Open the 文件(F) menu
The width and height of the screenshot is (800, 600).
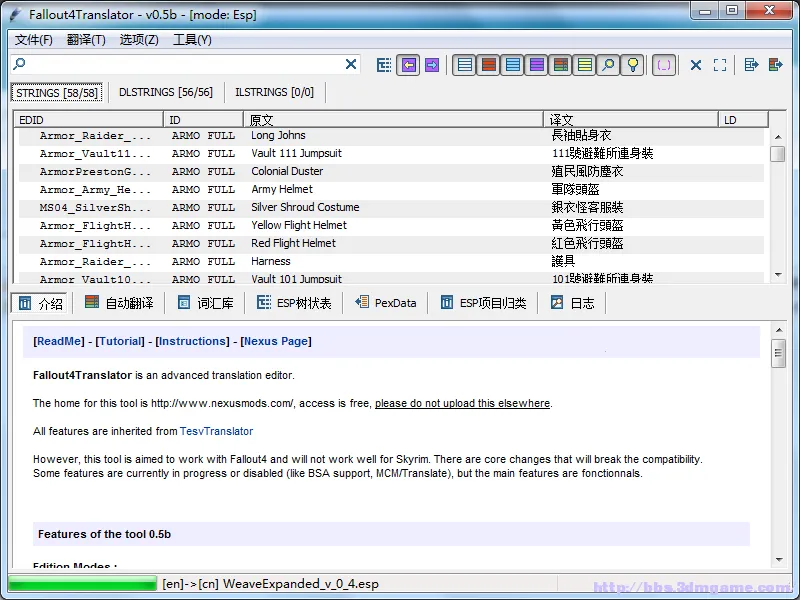pyautogui.click(x=34, y=40)
